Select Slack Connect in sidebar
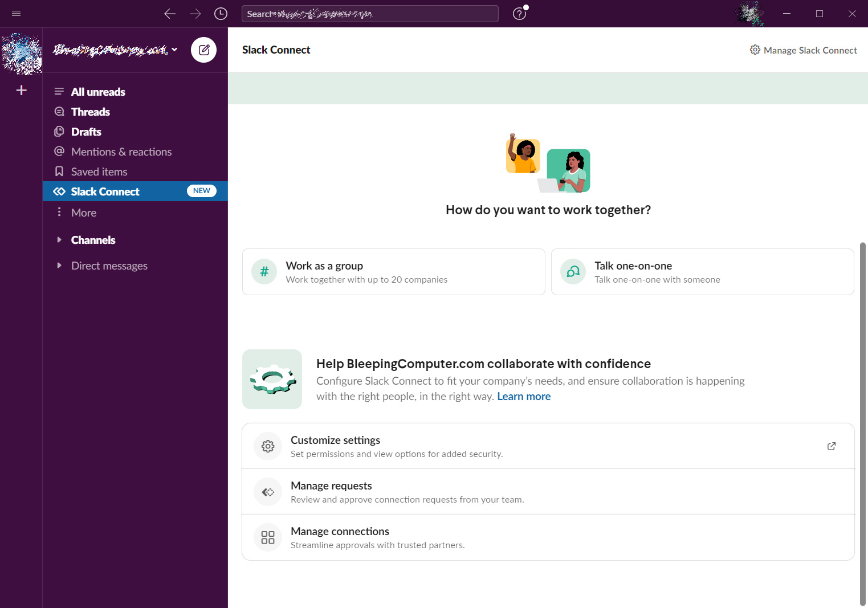 [135, 191]
